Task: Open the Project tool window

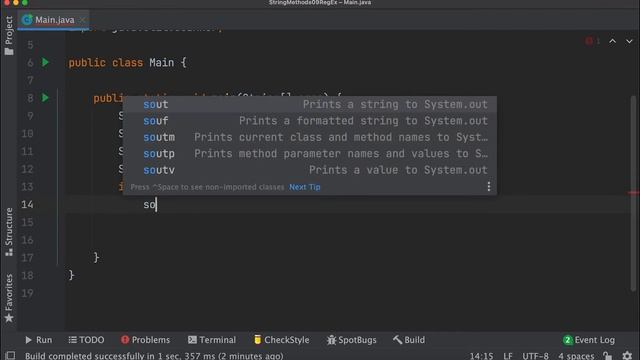Action: click(9, 36)
